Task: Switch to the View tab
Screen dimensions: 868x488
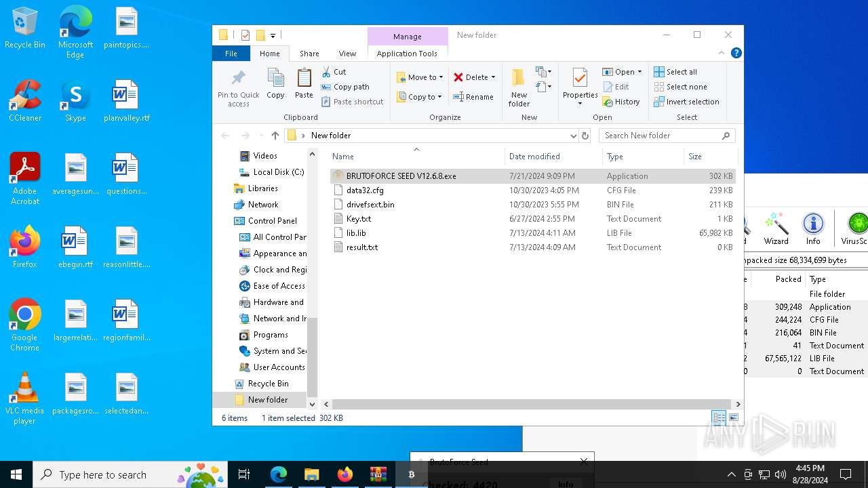Action: click(x=347, y=54)
